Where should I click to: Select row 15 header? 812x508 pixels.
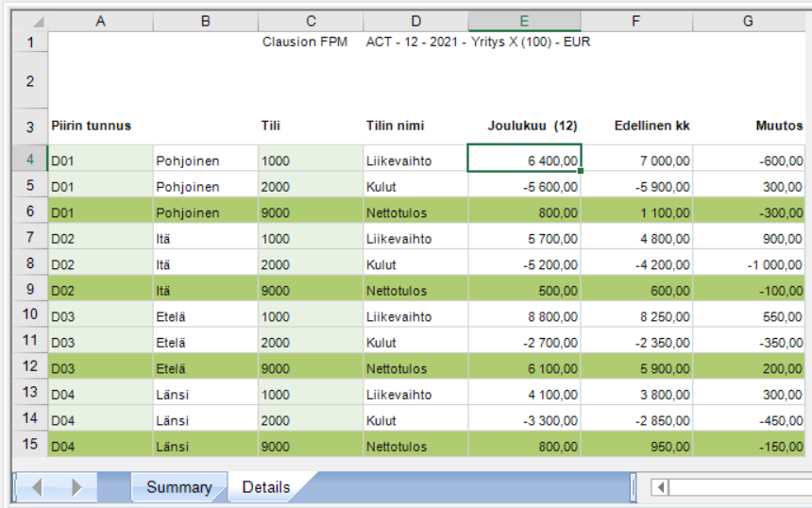click(x=30, y=445)
